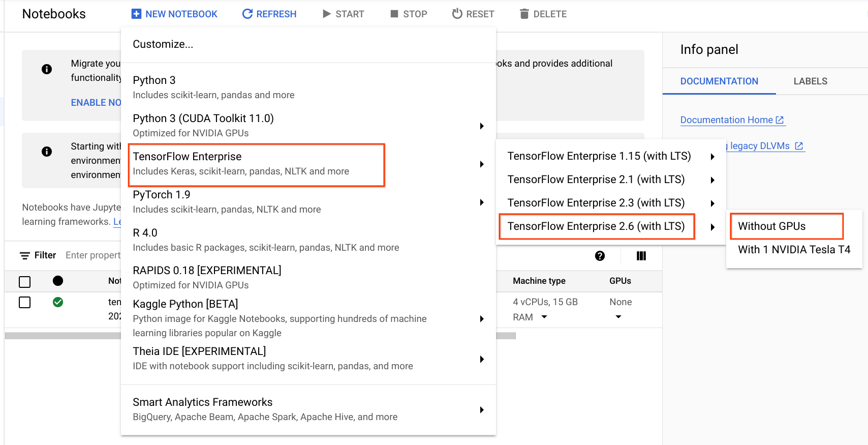Viewport: 868px width, 445px height.
Task: Select the TensorFlow Enterprise menu entry
Action: 308,164
